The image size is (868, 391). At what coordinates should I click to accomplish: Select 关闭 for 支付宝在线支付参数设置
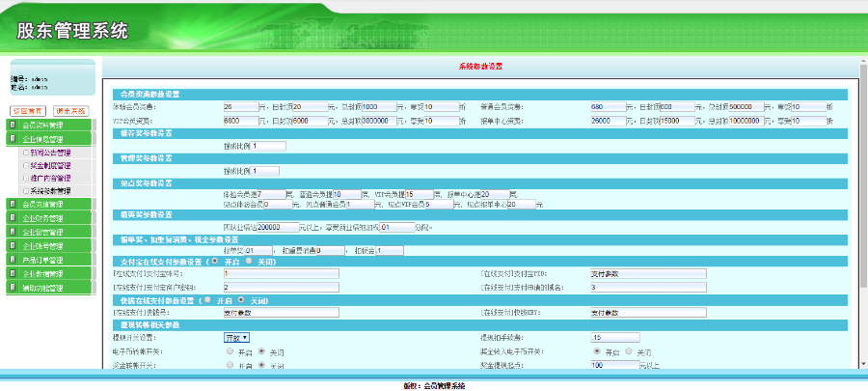248,261
